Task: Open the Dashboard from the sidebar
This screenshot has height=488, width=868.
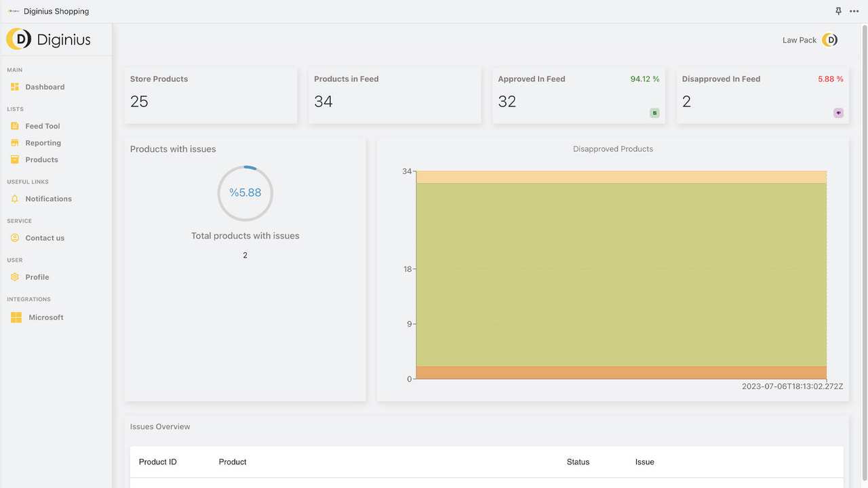Action: click(45, 87)
